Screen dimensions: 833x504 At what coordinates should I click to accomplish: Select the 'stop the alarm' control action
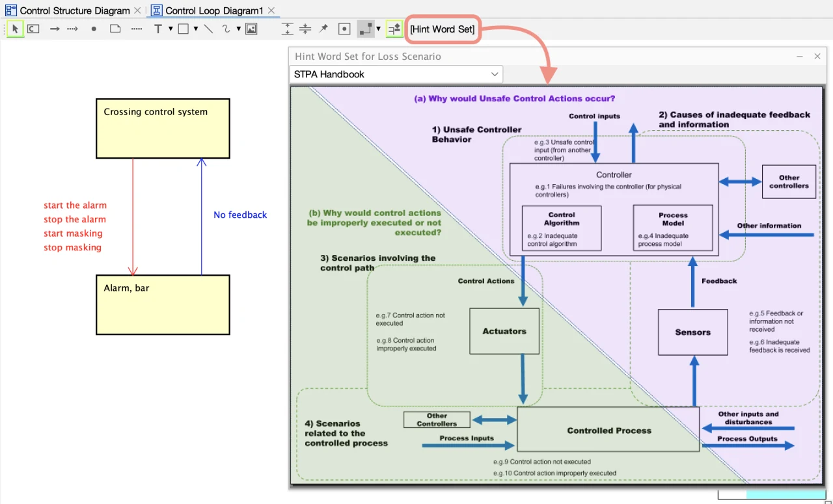tap(75, 220)
